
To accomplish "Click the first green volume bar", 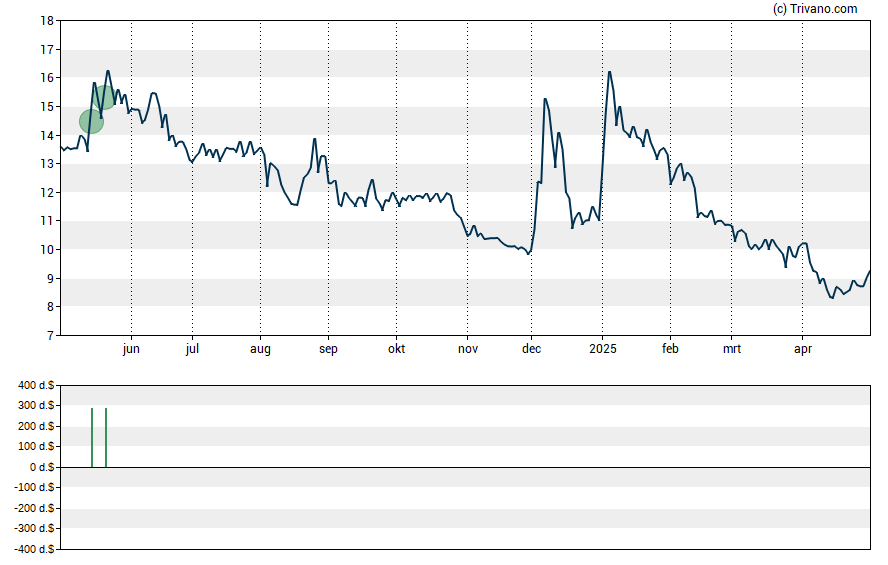I will (92, 438).
